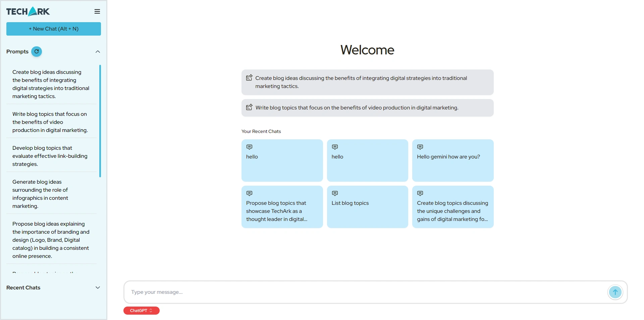Click the edit icon on digital strategies prompt card
Viewport: 644px width, 320px height.
(249, 78)
